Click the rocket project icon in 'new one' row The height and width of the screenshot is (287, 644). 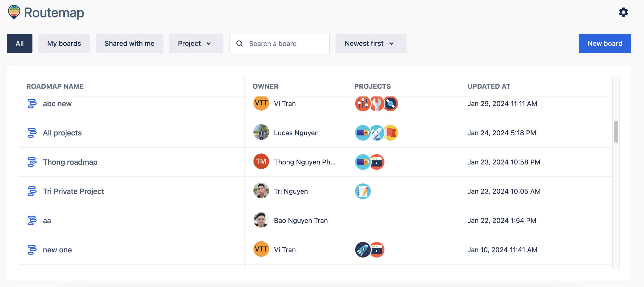(x=362, y=250)
